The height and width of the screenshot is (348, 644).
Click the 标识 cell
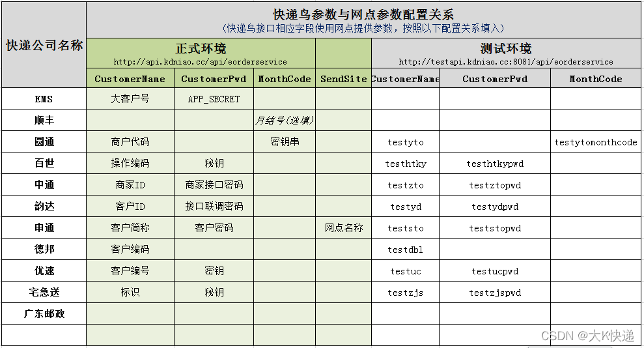(x=130, y=292)
